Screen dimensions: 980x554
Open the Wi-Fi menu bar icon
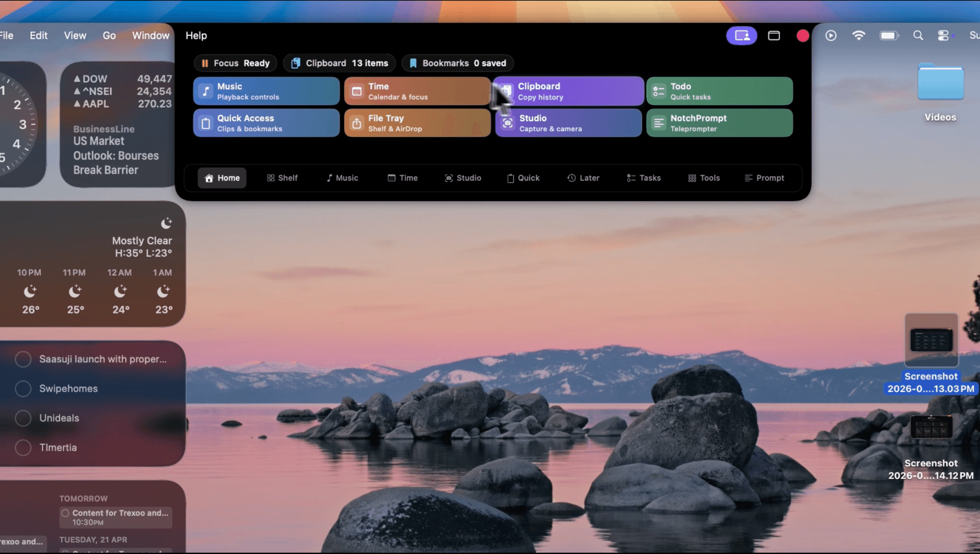pyautogui.click(x=859, y=35)
